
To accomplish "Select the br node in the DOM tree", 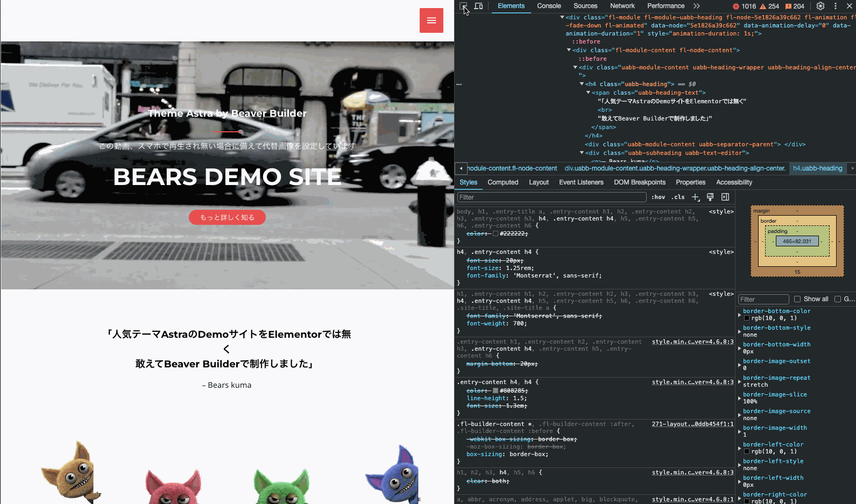I will click(605, 110).
